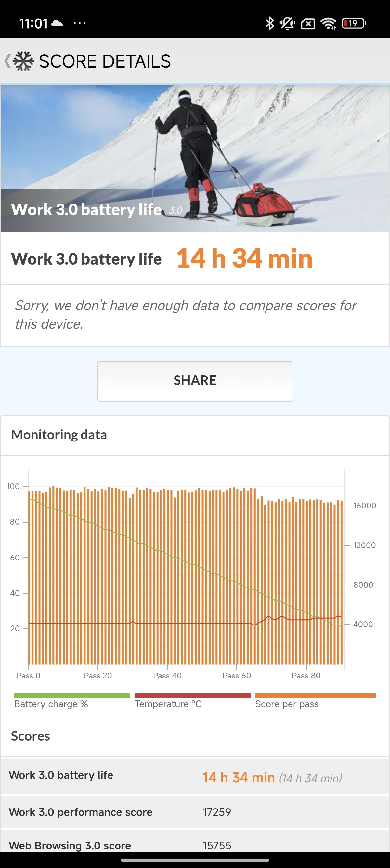Select the Work 3.0 battery life score row
The width and height of the screenshot is (390, 868).
point(195,776)
